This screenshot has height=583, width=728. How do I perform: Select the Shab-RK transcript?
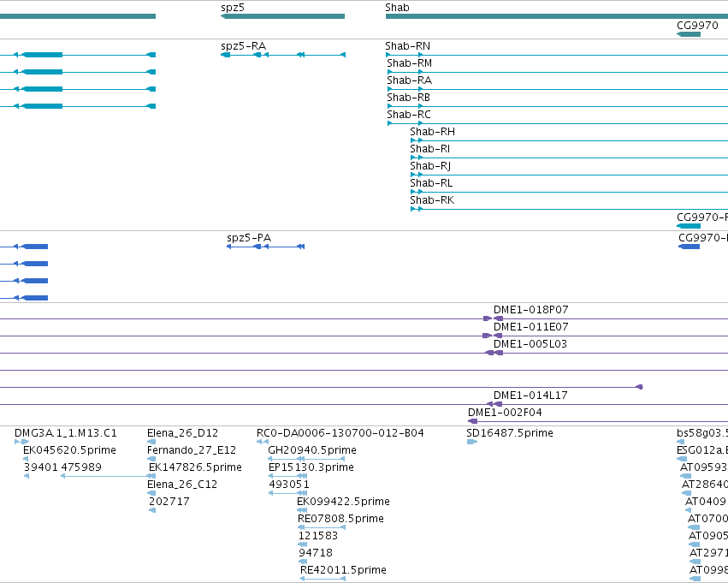click(432, 200)
